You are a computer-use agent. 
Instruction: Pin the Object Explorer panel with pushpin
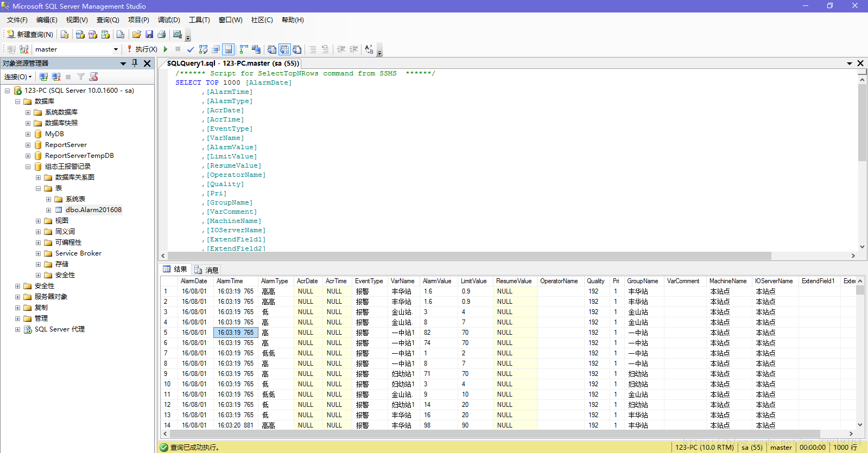pos(135,63)
